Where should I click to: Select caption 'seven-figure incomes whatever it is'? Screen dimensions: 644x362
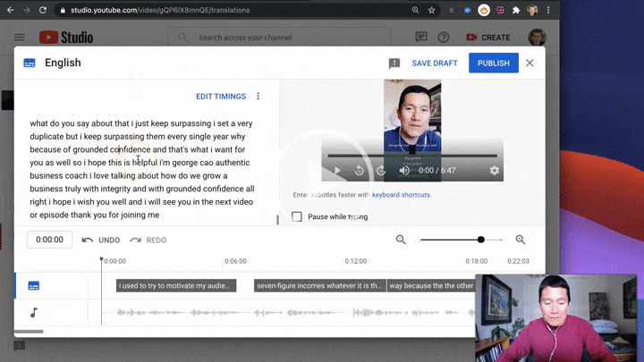click(320, 286)
